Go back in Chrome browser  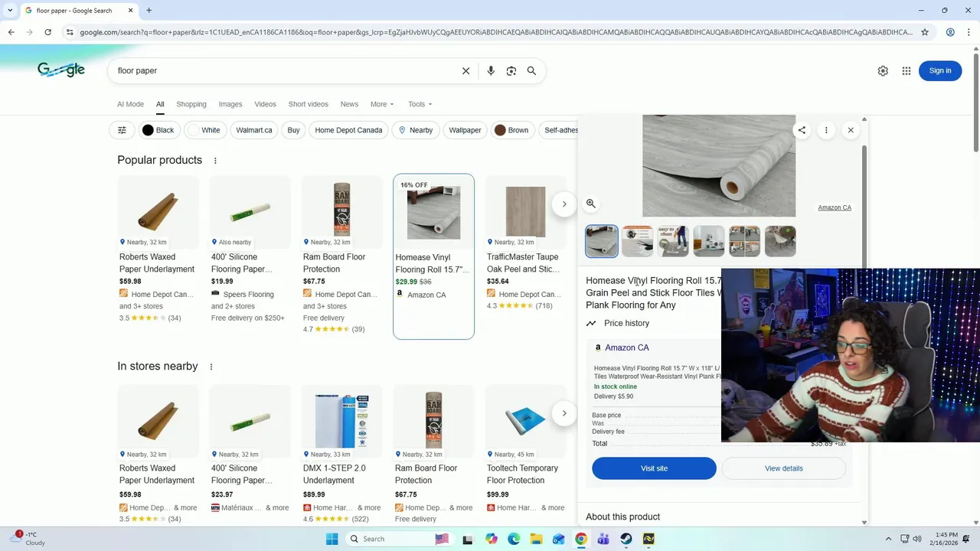point(11,32)
